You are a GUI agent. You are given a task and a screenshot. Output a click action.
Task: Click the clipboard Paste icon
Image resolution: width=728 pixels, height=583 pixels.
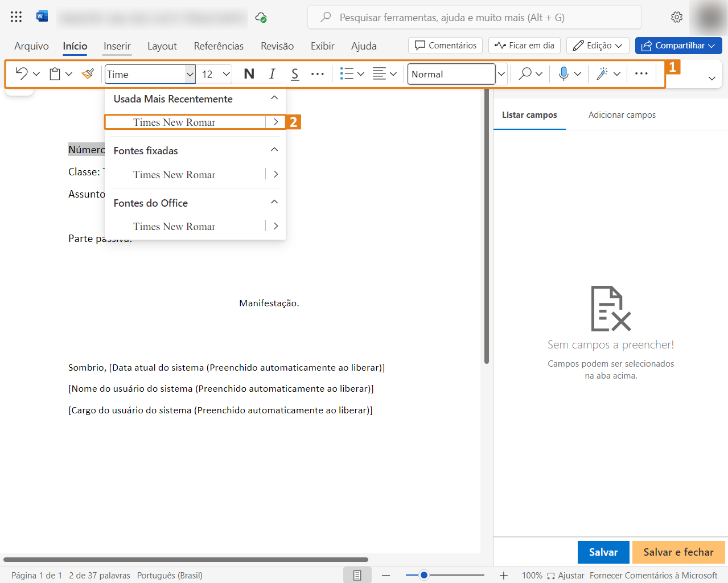pyautogui.click(x=55, y=73)
